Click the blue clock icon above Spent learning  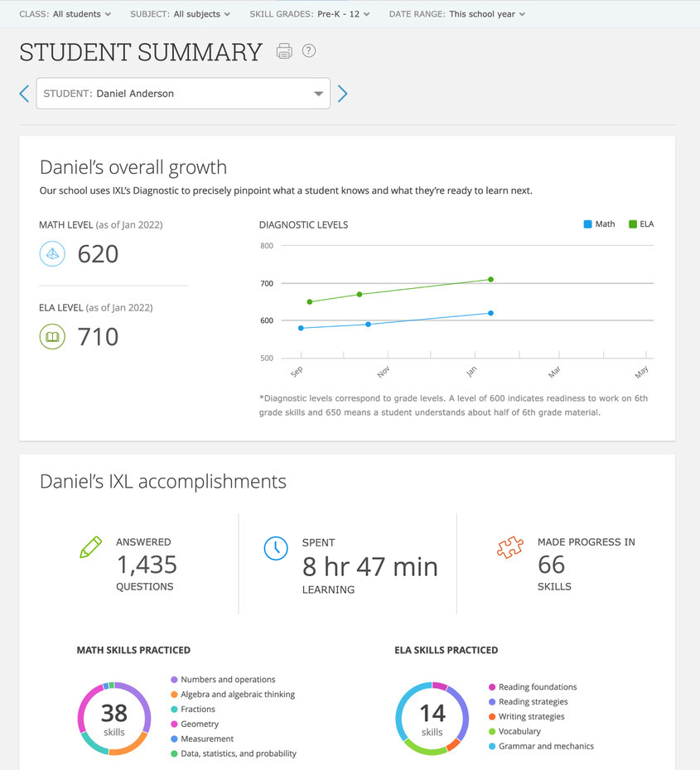click(x=276, y=548)
